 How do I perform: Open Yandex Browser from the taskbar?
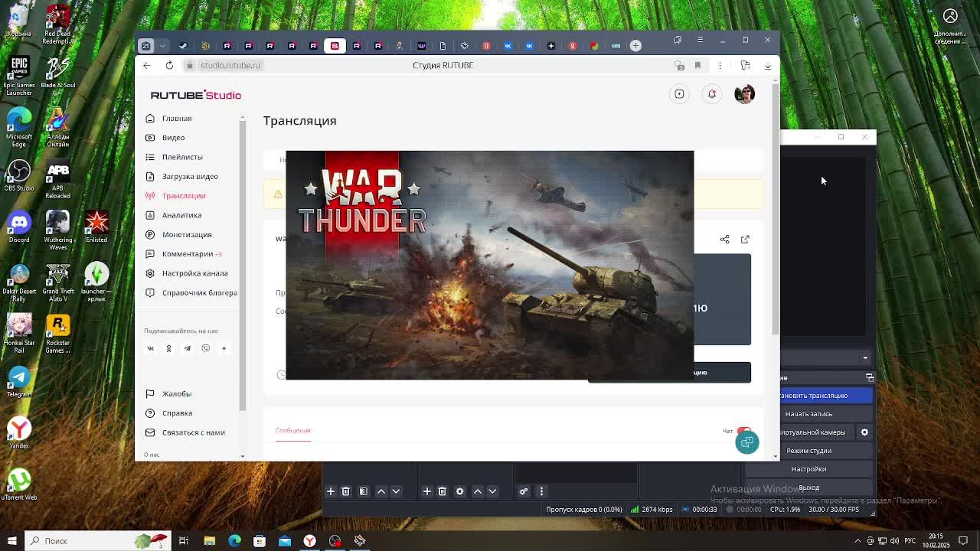click(x=309, y=541)
